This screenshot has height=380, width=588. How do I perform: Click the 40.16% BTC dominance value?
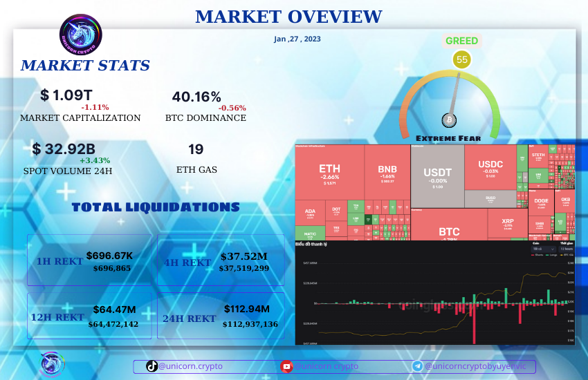tap(196, 97)
